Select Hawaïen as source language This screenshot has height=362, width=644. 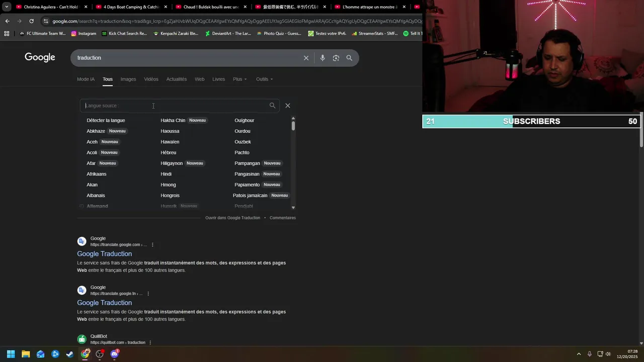[x=170, y=142]
